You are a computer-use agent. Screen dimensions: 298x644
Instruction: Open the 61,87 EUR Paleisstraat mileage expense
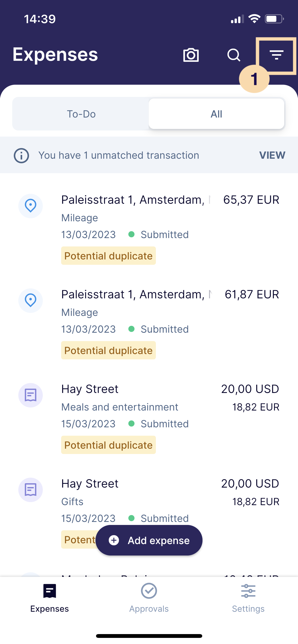click(x=149, y=324)
